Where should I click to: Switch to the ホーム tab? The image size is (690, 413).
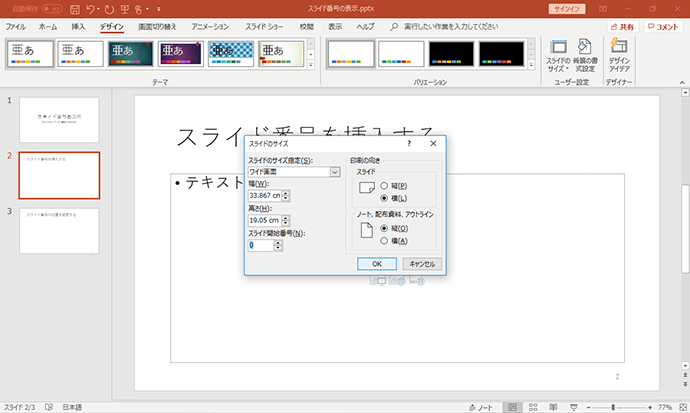tap(48, 27)
